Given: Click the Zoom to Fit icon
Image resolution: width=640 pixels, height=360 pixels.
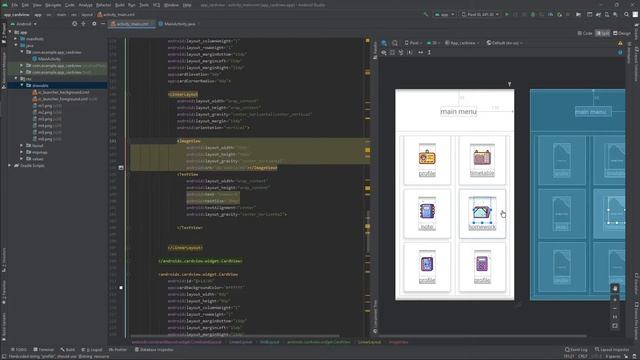Looking at the screenshot, I should pyautogui.click(x=615, y=326).
